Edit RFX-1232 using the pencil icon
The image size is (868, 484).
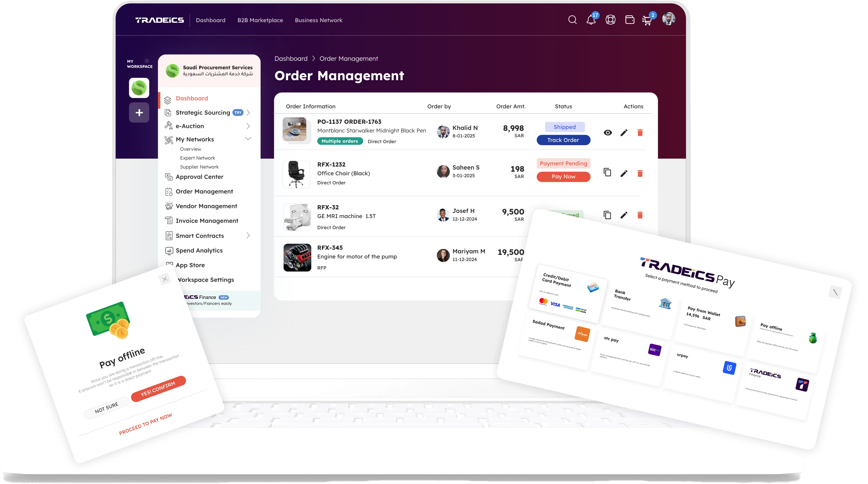pyautogui.click(x=624, y=173)
